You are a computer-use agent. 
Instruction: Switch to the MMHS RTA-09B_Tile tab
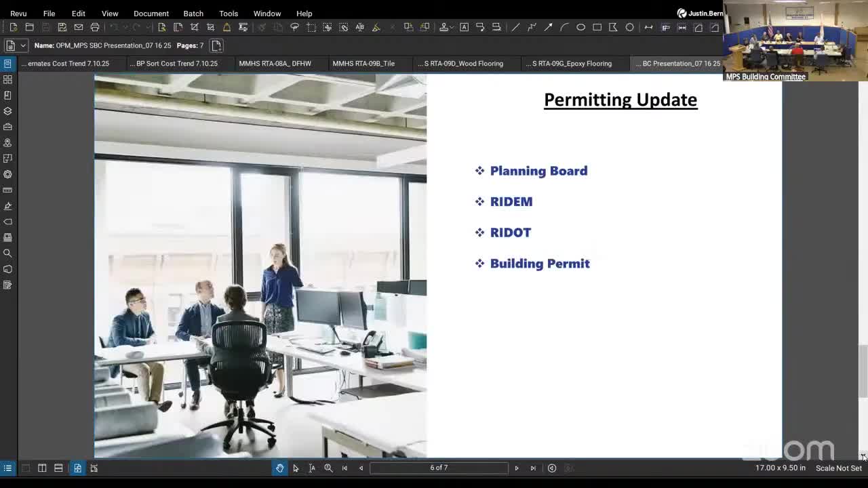tap(363, 64)
